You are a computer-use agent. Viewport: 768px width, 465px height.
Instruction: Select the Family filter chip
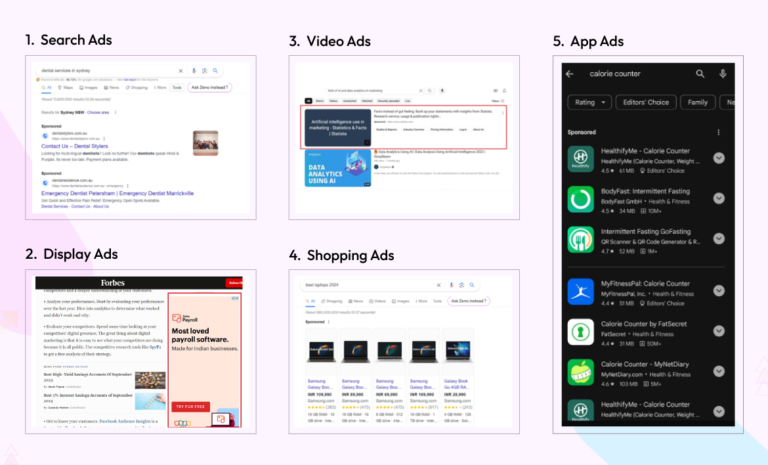click(697, 102)
